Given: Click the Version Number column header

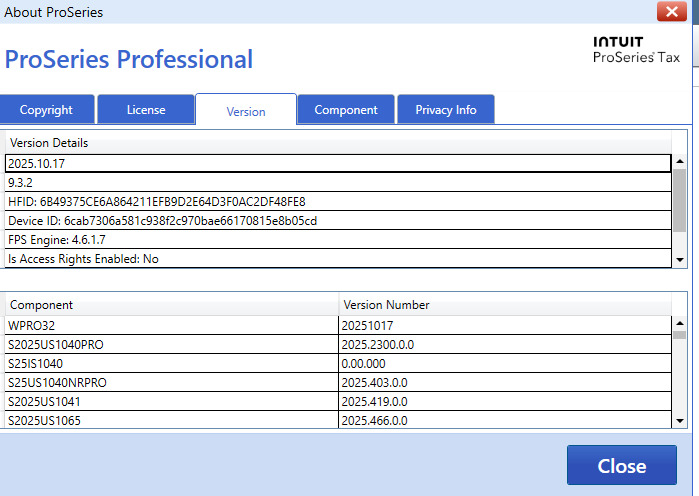Looking at the screenshot, I should (505, 305).
